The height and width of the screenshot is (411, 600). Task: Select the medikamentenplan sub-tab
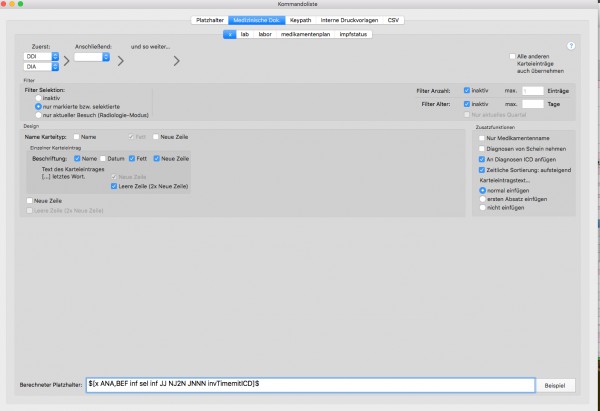coord(305,34)
